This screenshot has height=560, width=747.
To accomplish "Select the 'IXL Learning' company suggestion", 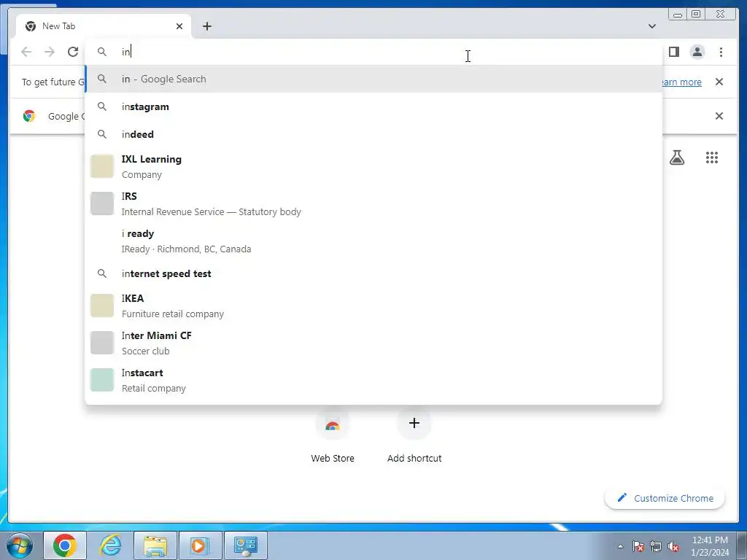I will click(373, 167).
